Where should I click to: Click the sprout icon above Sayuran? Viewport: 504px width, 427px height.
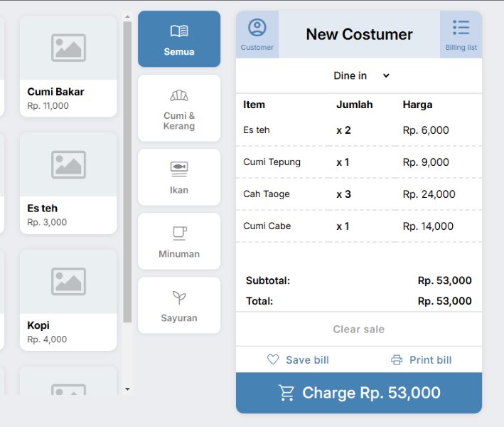click(179, 297)
